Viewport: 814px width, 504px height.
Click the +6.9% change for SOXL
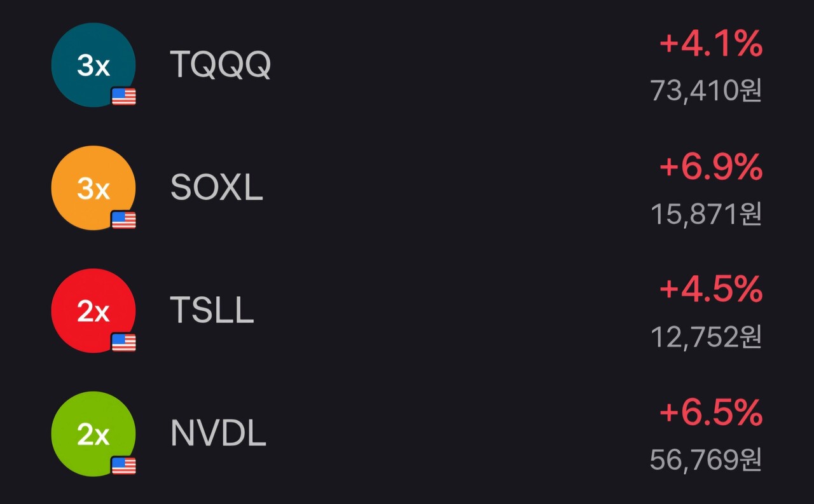(x=711, y=168)
